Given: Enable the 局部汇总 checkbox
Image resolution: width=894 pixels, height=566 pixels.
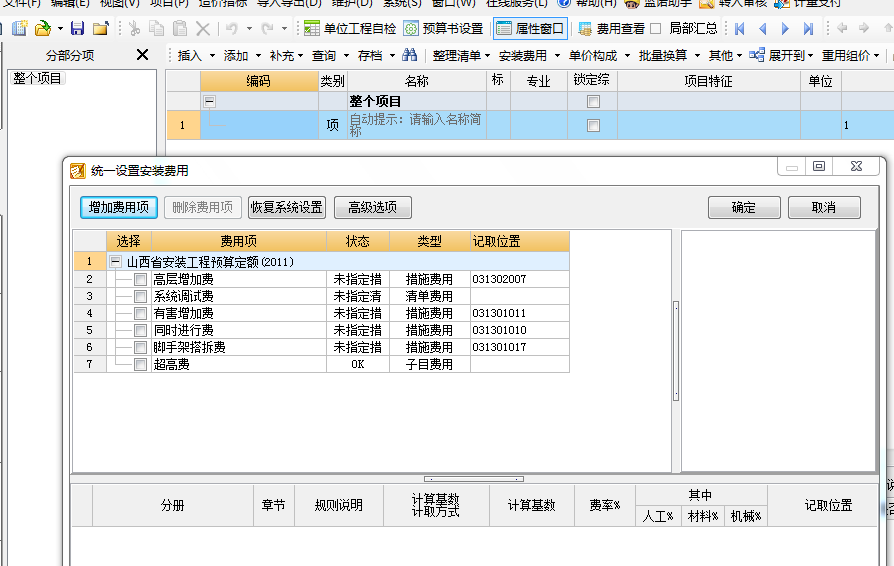Looking at the screenshot, I should click(x=656, y=28).
